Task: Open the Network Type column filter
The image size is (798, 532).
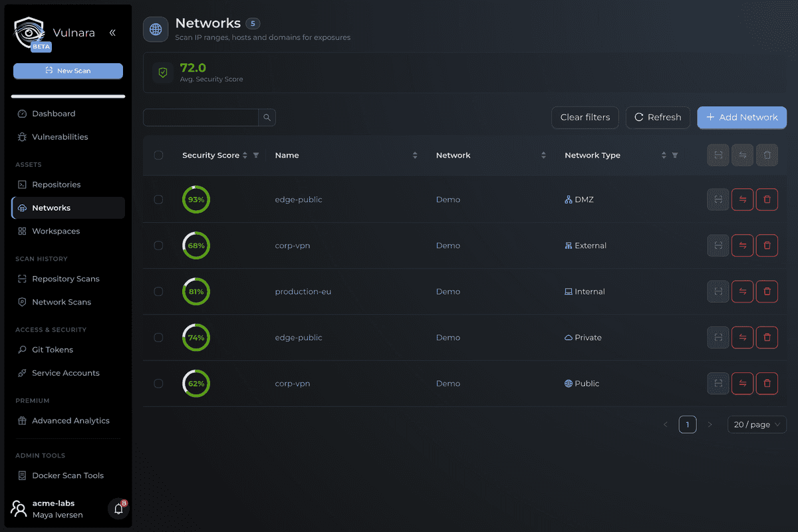Action: [675, 155]
